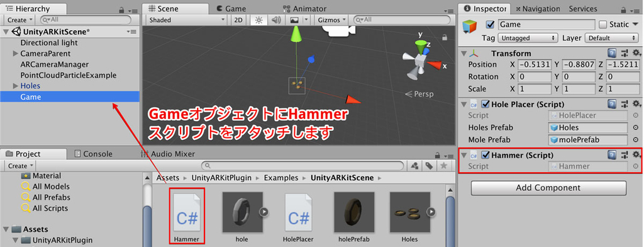
Task: Click Game object cube icon in Inspector
Action: tap(470, 26)
